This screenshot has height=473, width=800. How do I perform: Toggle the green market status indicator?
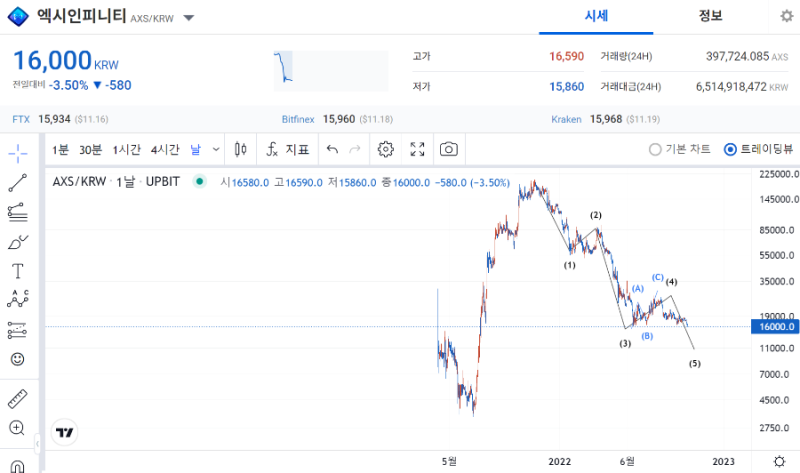pos(199,181)
